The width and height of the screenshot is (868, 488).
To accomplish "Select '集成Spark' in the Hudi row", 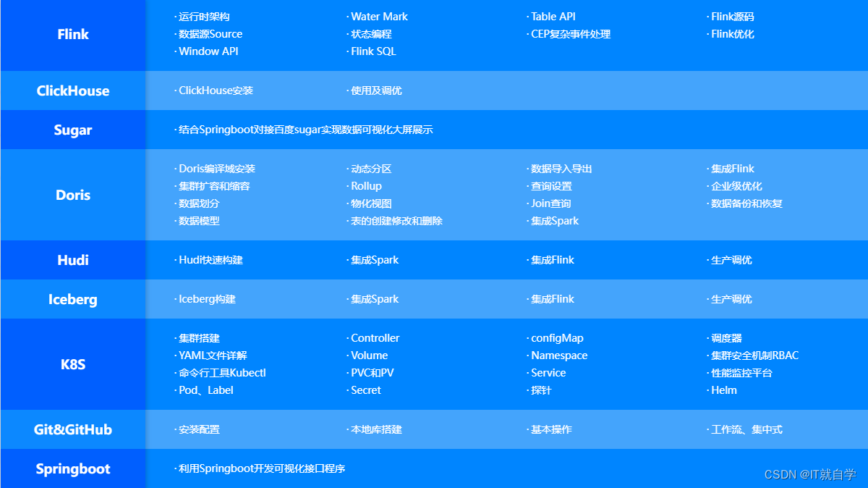I will click(x=375, y=260).
